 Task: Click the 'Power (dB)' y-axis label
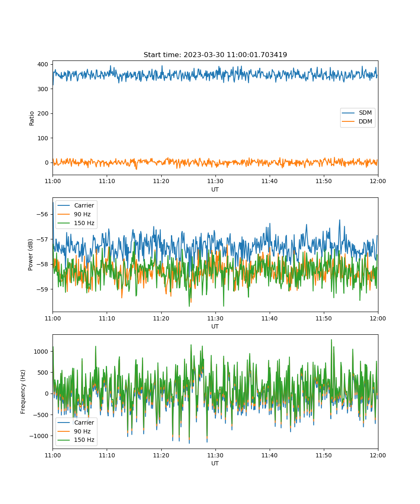31,255
